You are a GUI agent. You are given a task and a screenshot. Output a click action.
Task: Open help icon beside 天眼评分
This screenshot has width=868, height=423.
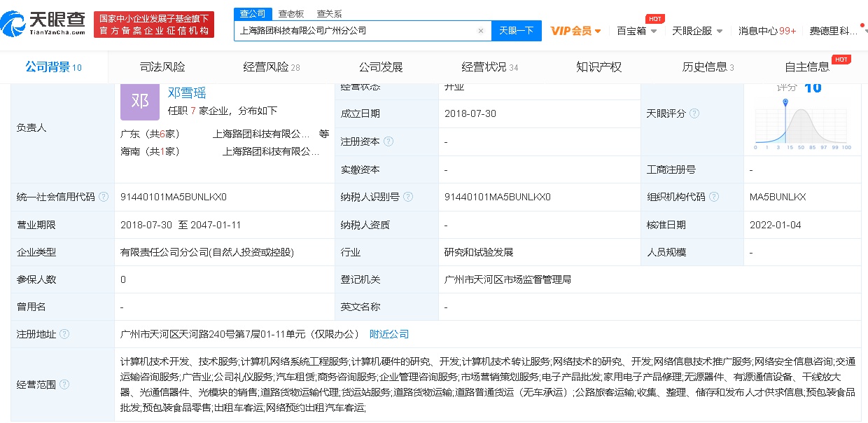click(694, 113)
